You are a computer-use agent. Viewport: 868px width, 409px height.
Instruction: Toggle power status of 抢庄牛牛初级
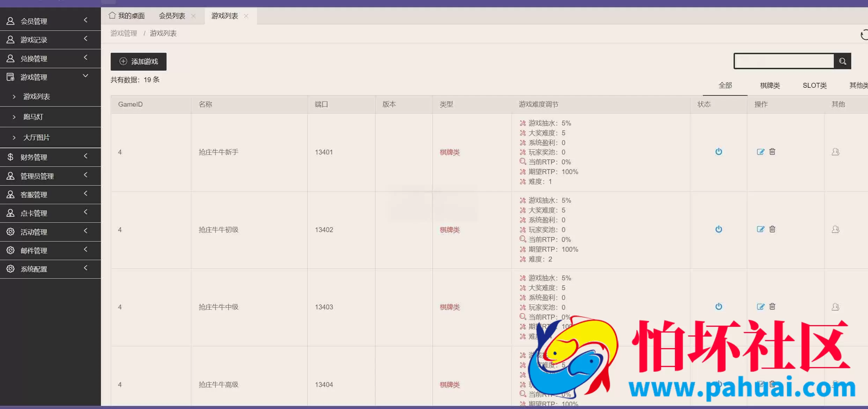(719, 229)
